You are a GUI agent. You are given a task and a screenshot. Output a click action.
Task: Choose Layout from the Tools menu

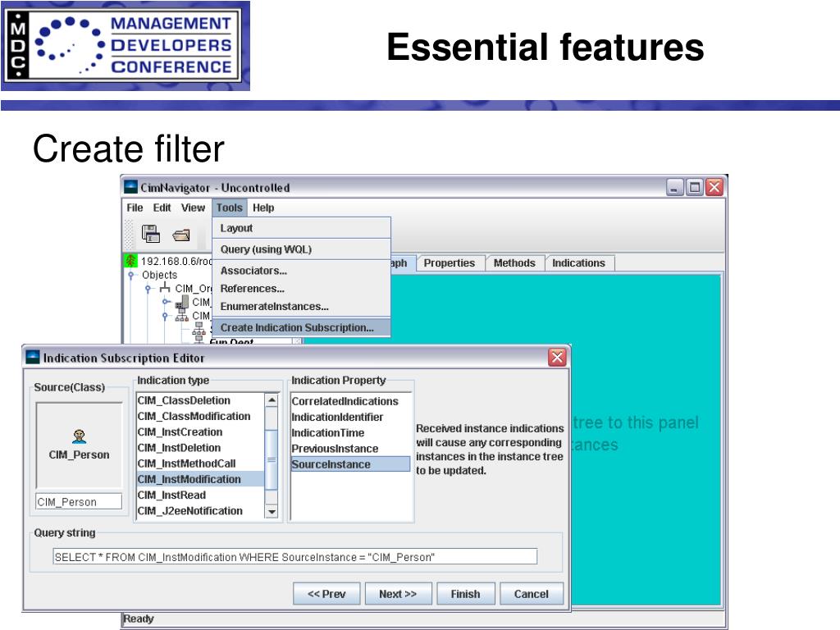(302, 228)
